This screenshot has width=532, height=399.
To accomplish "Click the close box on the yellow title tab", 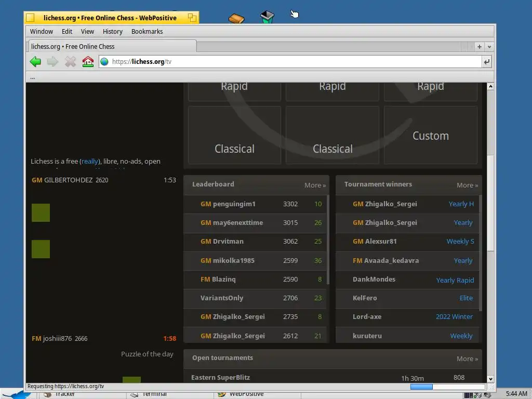I will pos(30,18).
